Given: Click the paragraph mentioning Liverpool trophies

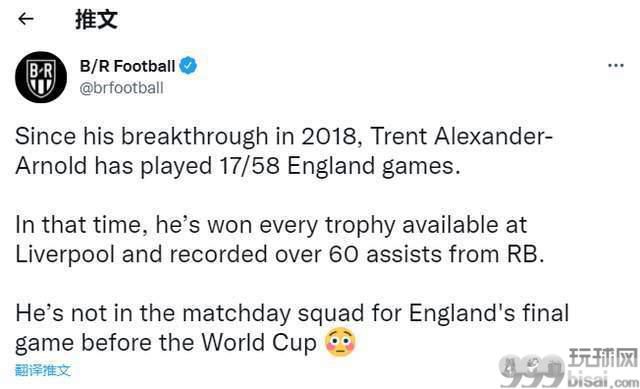Looking at the screenshot, I should (x=280, y=240).
